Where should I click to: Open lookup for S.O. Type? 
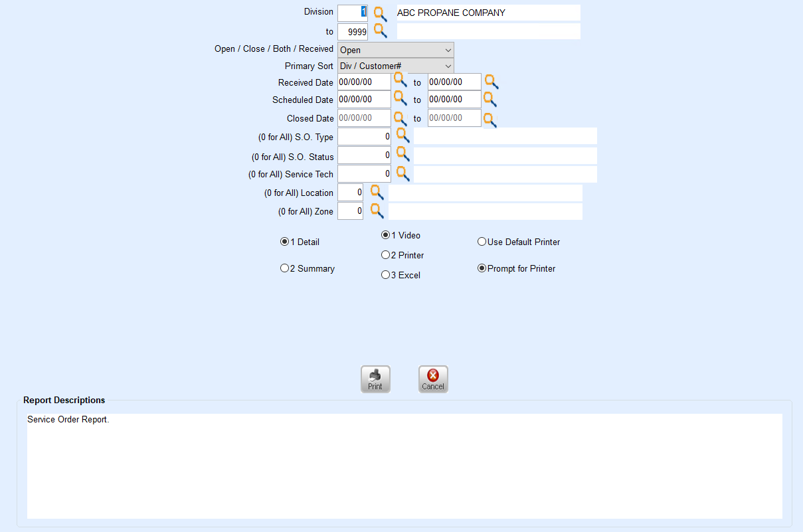tap(402, 135)
